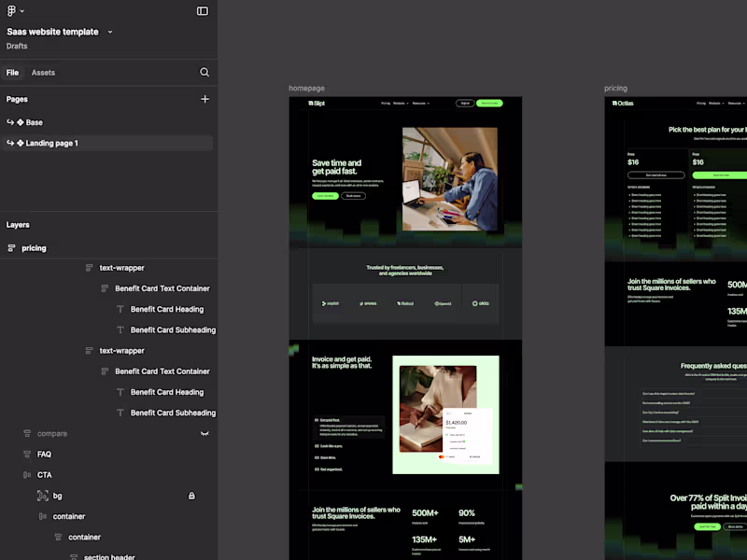Click the Slipt logo in homepage frame
This screenshot has width=747, height=560.
[x=317, y=104]
